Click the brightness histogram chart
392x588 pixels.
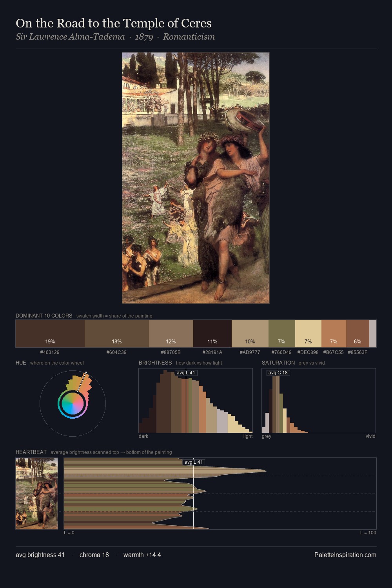click(x=196, y=401)
